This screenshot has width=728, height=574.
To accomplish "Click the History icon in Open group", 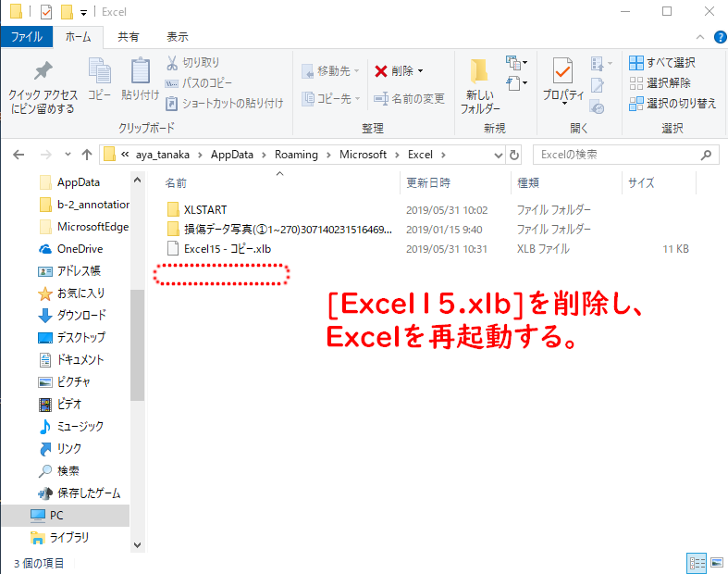I will 597,107.
